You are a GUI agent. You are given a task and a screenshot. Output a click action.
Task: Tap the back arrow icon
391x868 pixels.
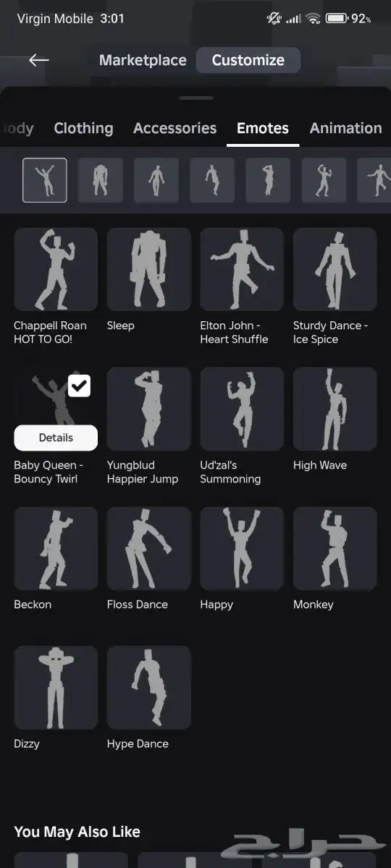coord(38,60)
